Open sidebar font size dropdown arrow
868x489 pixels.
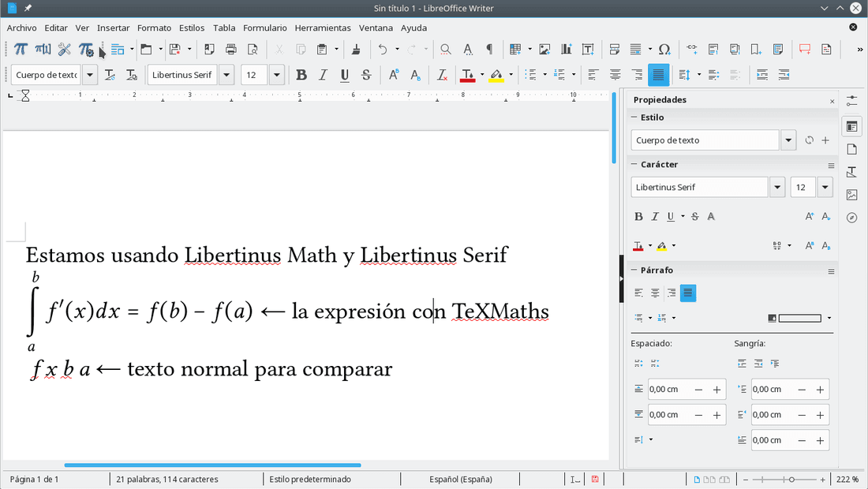tap(825, 187)
